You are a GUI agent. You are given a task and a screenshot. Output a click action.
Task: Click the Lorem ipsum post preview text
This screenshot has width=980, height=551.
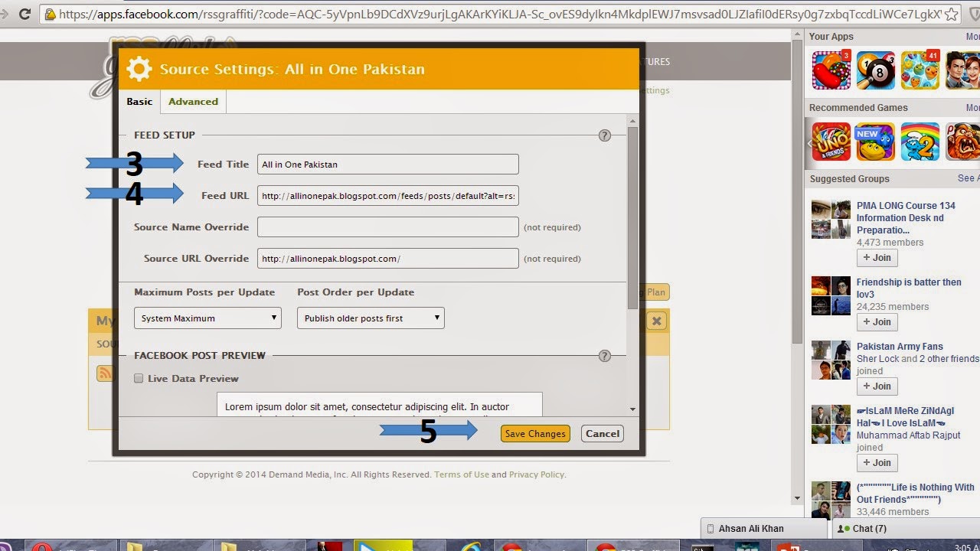[x=367, y=407]
